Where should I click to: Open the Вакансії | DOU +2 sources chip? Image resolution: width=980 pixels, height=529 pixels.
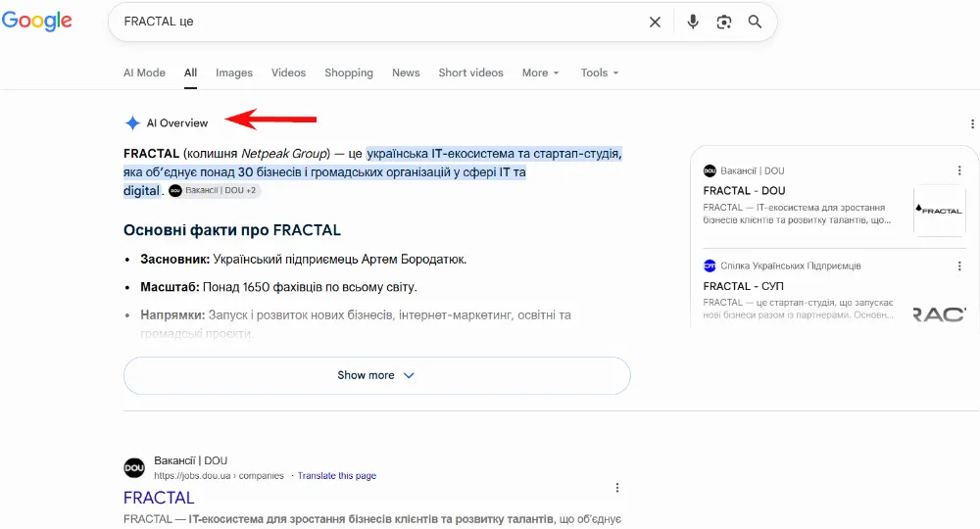pyautogui.click(x=215, y=190)
